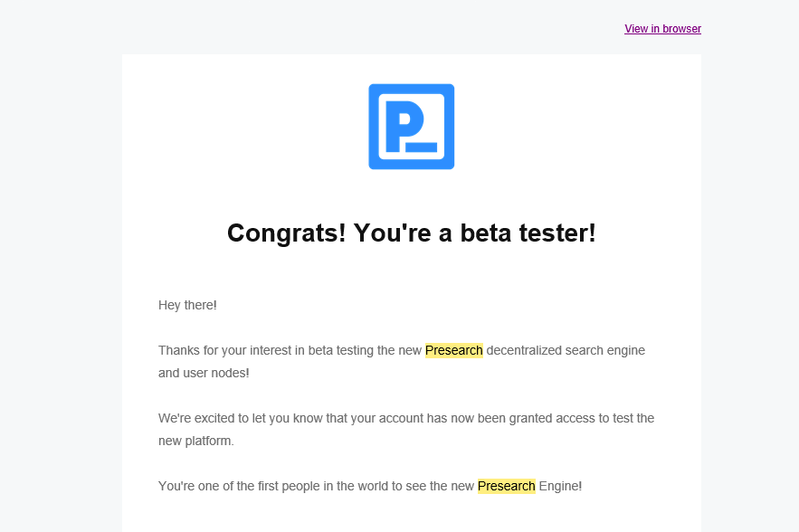Open the "View in browser" link
The image size is (799, 532).
(662, 29)
